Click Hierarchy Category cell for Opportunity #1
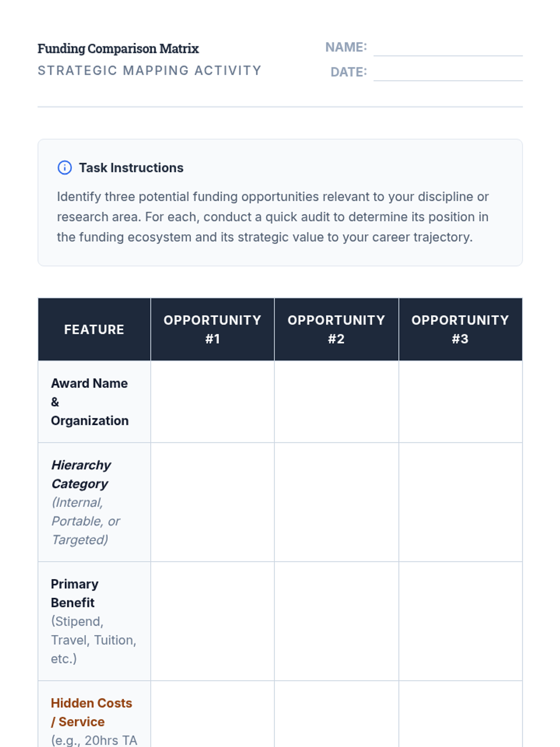The height and width of the screenshot is (747, 560). click(212, 502)
